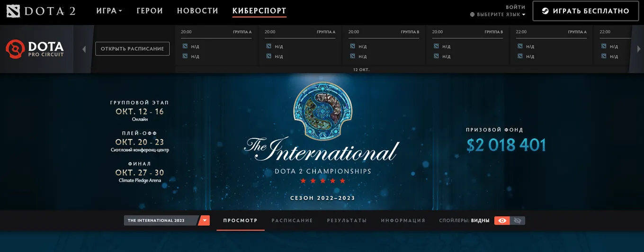Open first 20:00 ГРУППА A match card
644x252 pixels.
216,45
